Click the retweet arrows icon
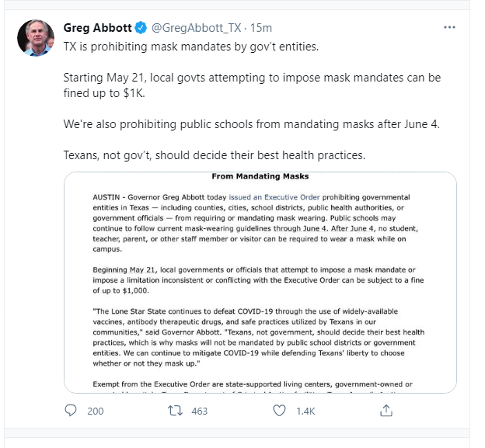Screen dimensions: 485x448 (176, 411)
